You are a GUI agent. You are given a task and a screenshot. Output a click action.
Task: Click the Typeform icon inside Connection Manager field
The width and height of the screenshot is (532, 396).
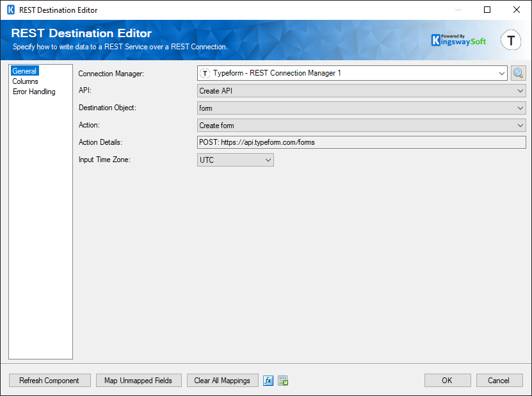coord(205,73)
